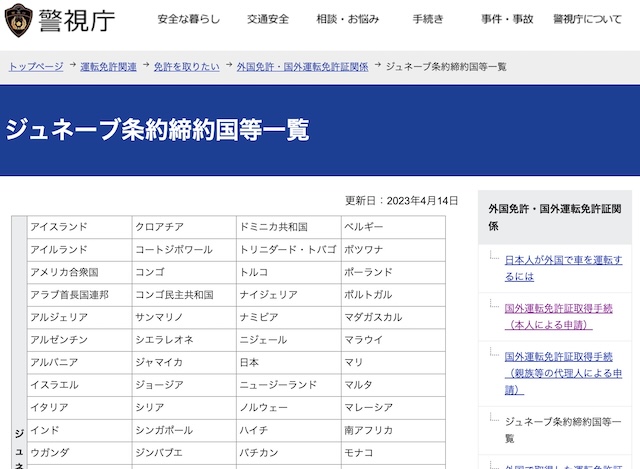Click table cell 日本
The height and width of the screenshot is (469, 640).
click(289, 362)
